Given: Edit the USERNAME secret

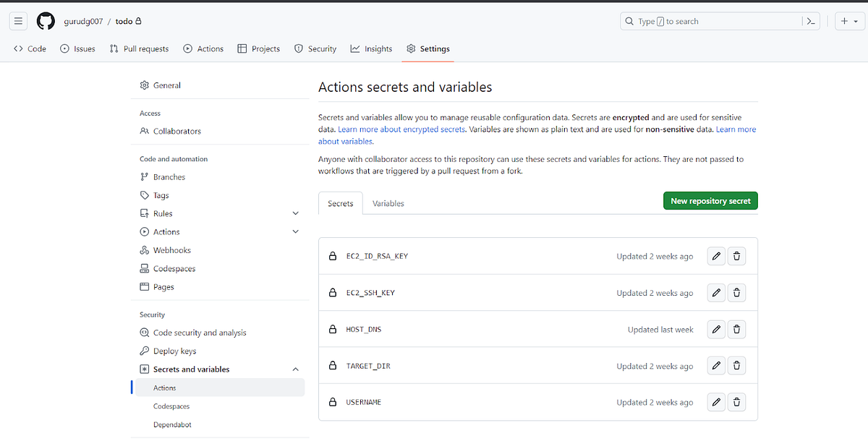Looking at the screenshot, I should pyautogui.click(x=716, y=401).
